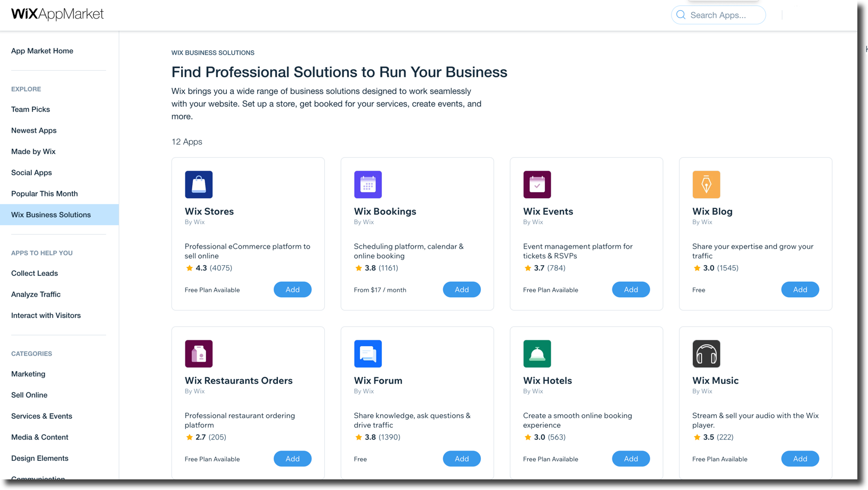Open Collect Leads in sidebar
The width and height of the screenshot is (868, 490).
pos(35,273)
